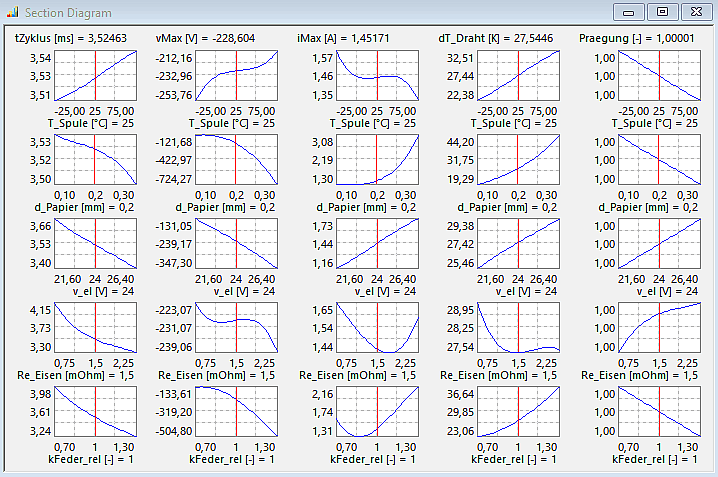Select the vMax versus d_Papier plot

point(236,159)
